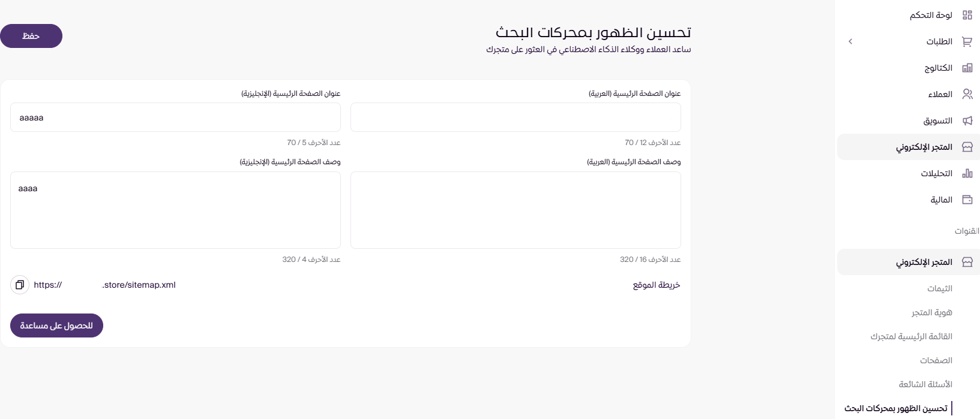Expand the الطلبات menu chevron
The image size is (980, 419).
click(850, 41)
